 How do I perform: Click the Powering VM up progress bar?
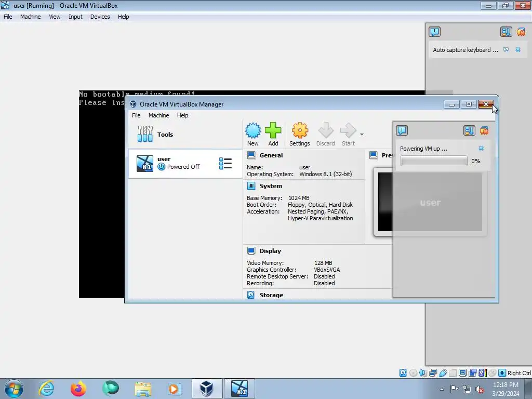[x=434, y=161]
